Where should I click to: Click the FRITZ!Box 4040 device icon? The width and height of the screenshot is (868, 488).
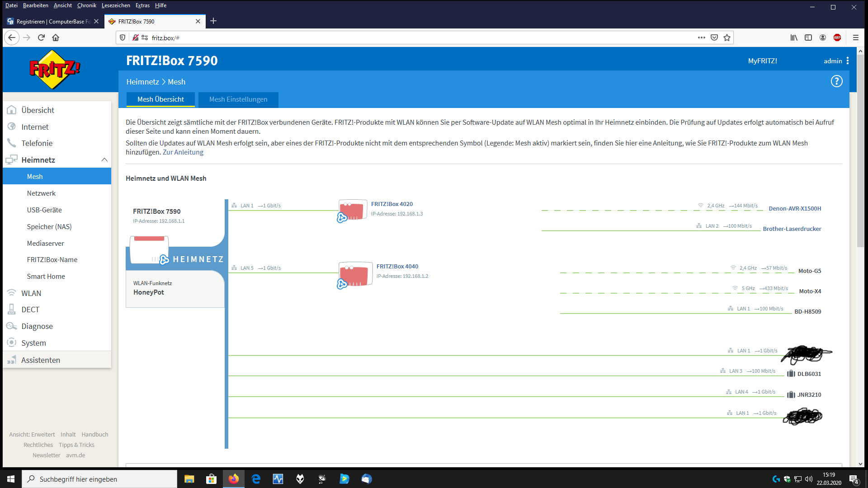point(355,274)
